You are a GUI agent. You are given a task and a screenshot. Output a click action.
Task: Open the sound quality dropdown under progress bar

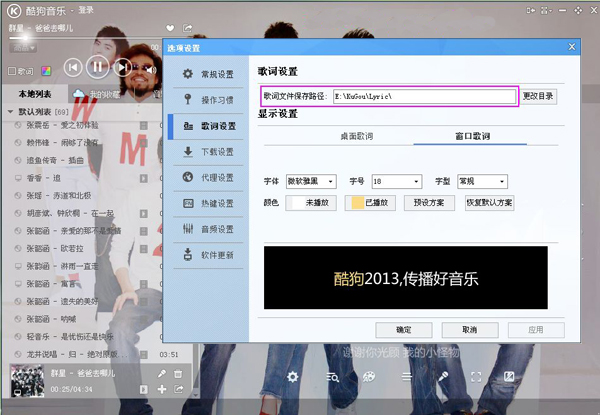[x=23, y=48]
